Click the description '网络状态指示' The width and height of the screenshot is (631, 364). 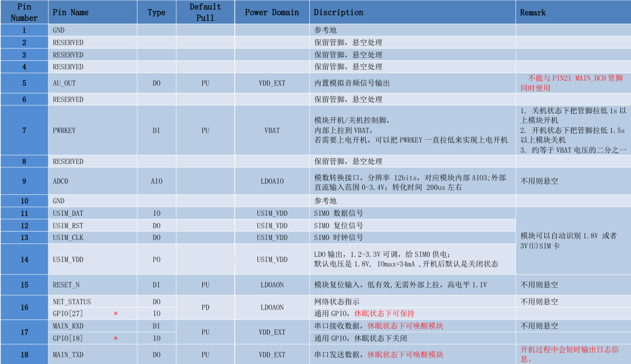pyautogui.click(x=337, y=301)
